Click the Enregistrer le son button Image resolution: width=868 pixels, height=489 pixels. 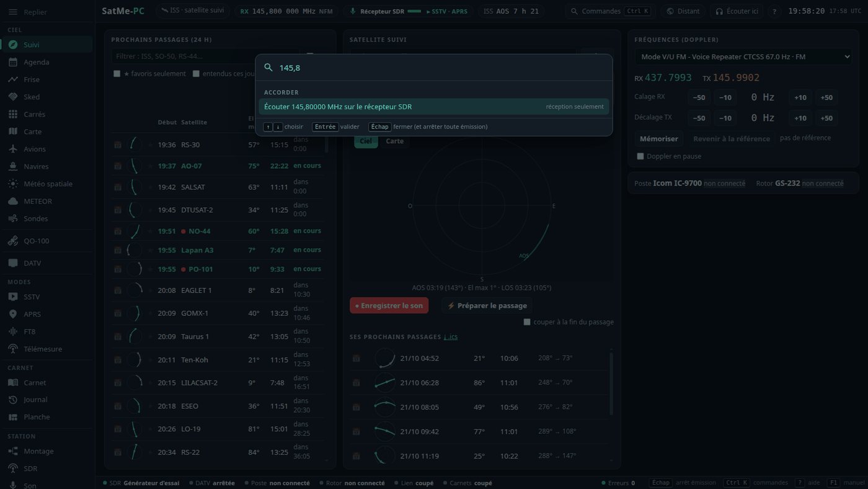[x=389, y=305]
